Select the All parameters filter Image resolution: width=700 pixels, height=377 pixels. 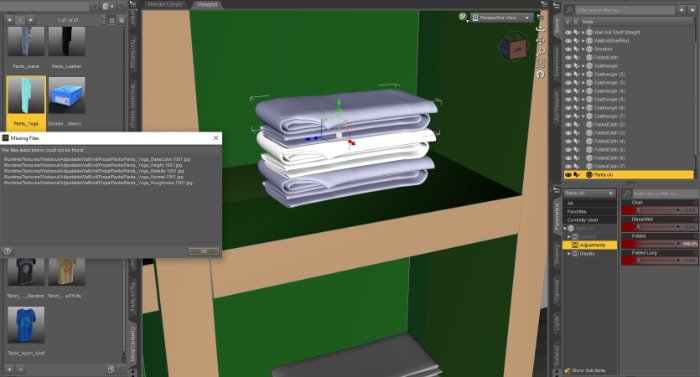[x=590, y=203]
